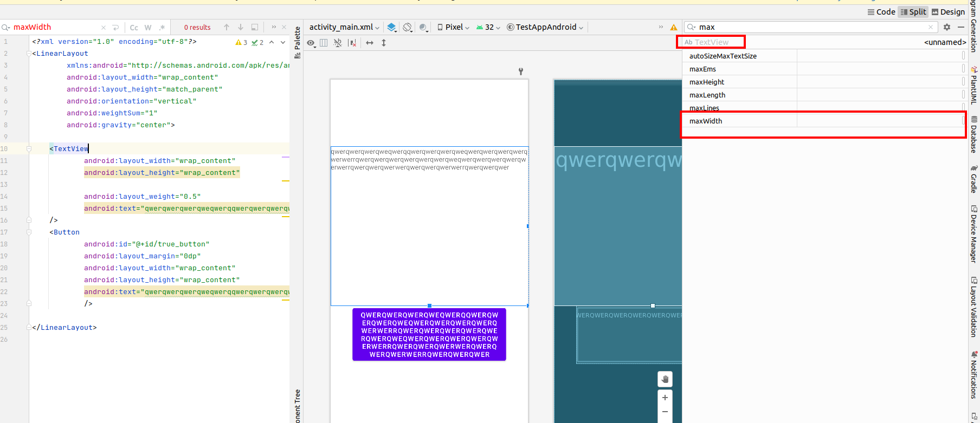
Task: Open the API 32 version dropdown
Action: (x=488, y=27)
